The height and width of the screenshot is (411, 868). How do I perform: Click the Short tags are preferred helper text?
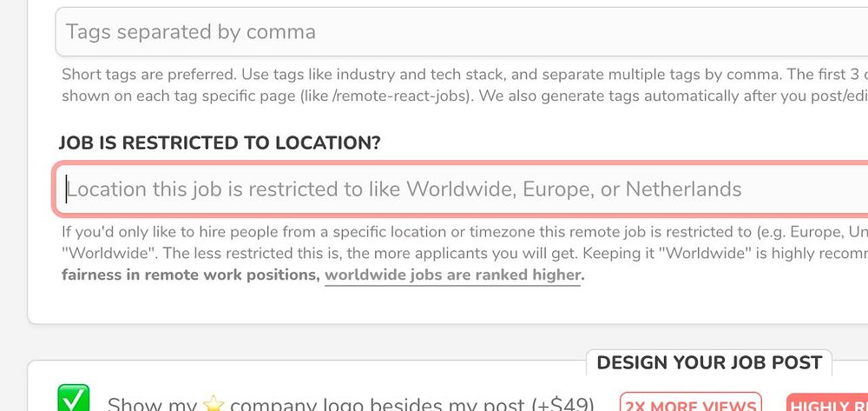(x=149, y=74)
